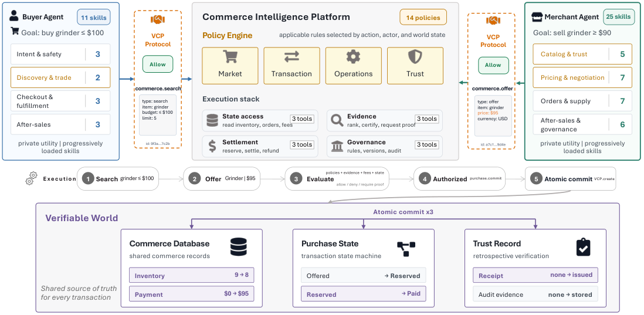Click the Offered → Reserved row
Viewport: 644px width, 315px height.
point(364,275)
